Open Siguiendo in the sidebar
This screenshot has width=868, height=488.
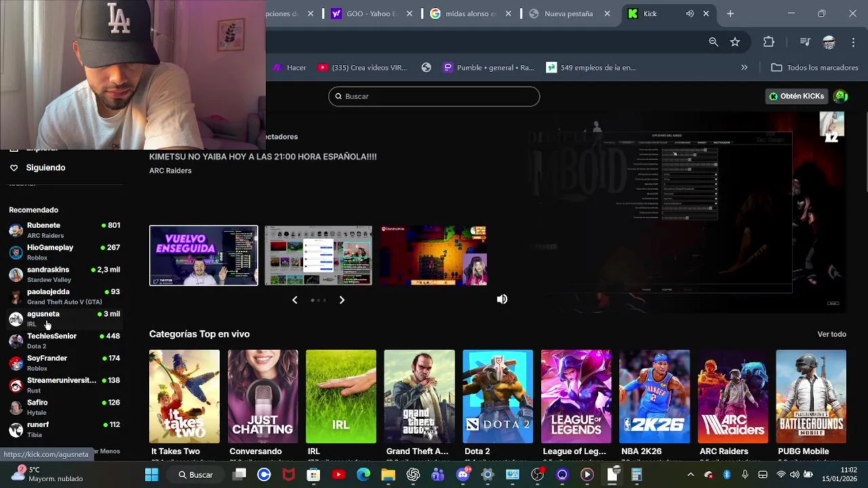click(x=45, y=167)
